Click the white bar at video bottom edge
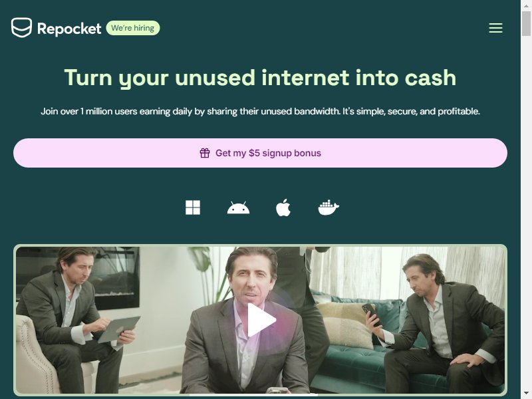This screenshot has width=532, height=399. click(253, 395)
